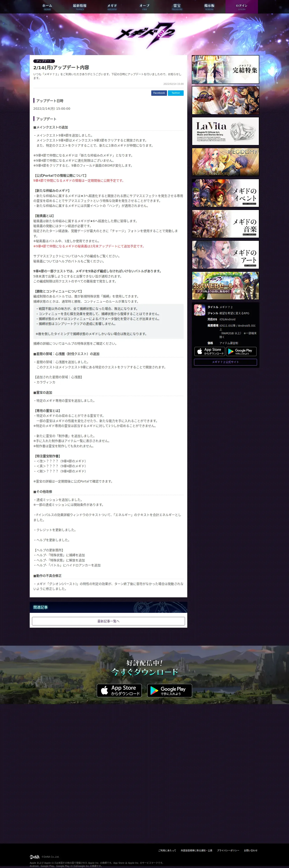Image resolution: width=289 pixels, height=868 pixels.
Task: Open the LaVita library banner
Action: (x=225, y=131)
